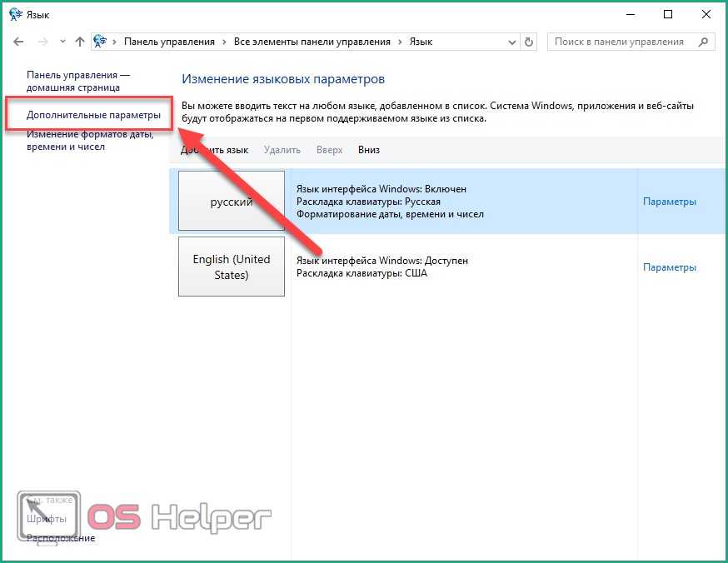The image size is (728, 563).
Task: Maximize the Язык window
Action: [x=668, y=14]
